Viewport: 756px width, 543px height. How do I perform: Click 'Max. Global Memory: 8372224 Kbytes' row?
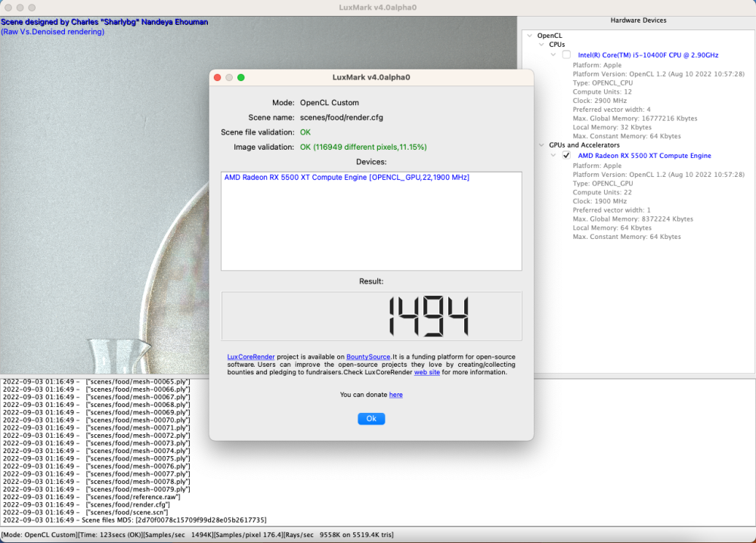[633, 219]
